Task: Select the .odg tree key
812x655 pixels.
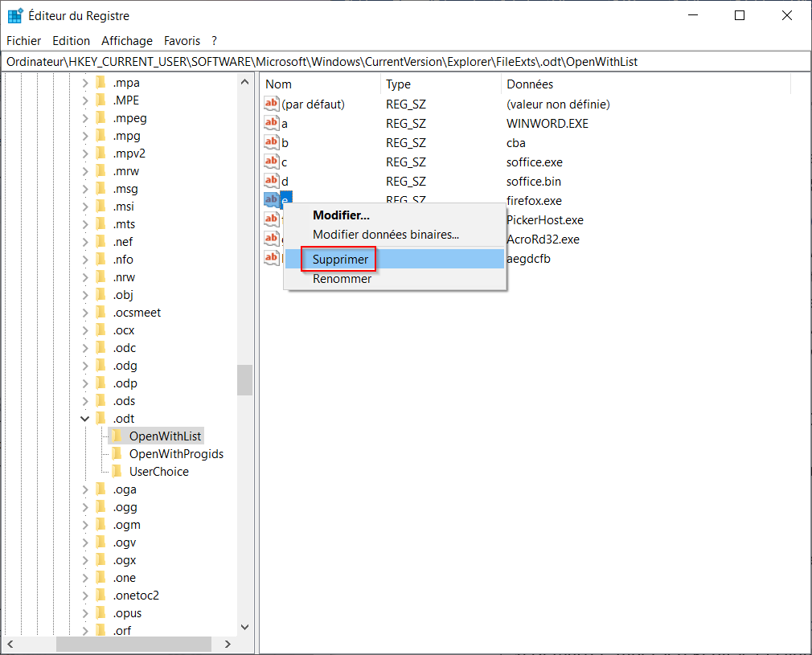Action: pyautogui.click(x=125, y=366)
